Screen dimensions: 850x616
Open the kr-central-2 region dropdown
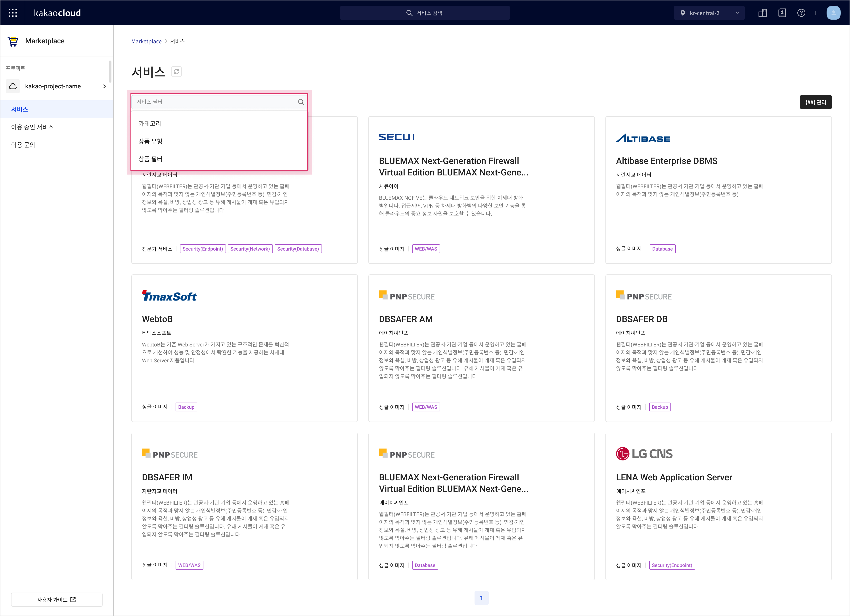tap(709, 13)
